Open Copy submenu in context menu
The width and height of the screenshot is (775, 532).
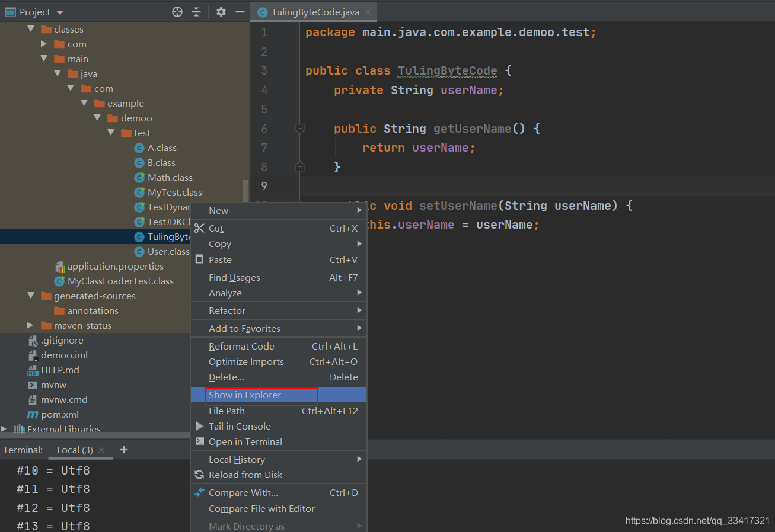coord(279,243)
